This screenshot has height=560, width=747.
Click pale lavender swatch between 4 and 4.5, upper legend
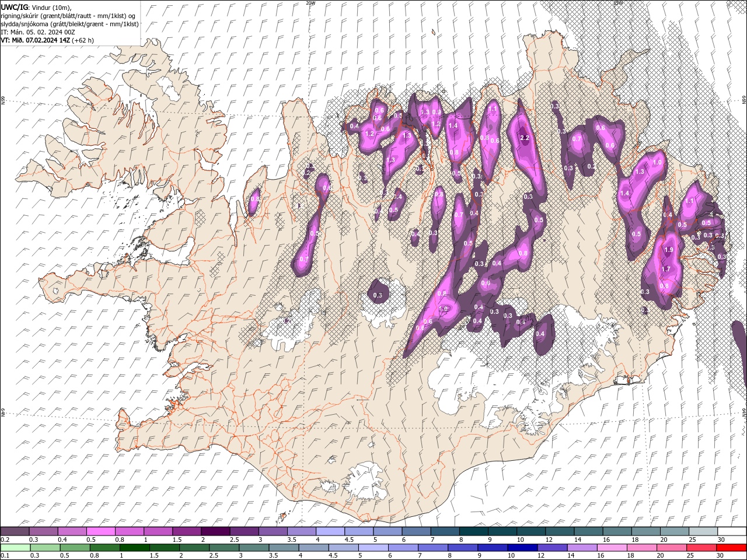(x=330, y=531)
